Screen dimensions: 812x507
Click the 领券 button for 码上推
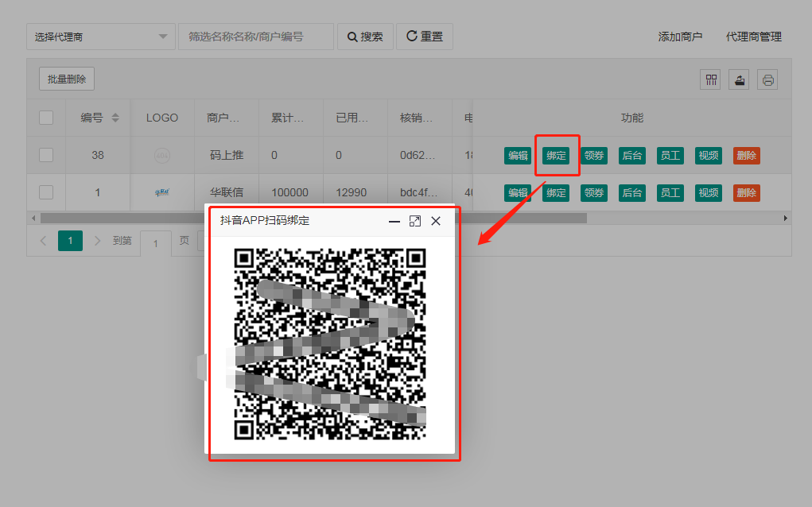pos(594,155)
